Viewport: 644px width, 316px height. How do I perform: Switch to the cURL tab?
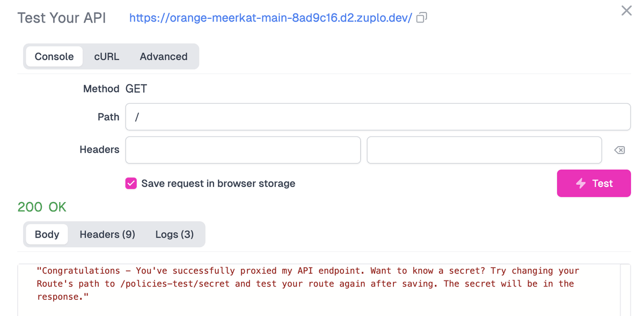[x=107, y=56]
